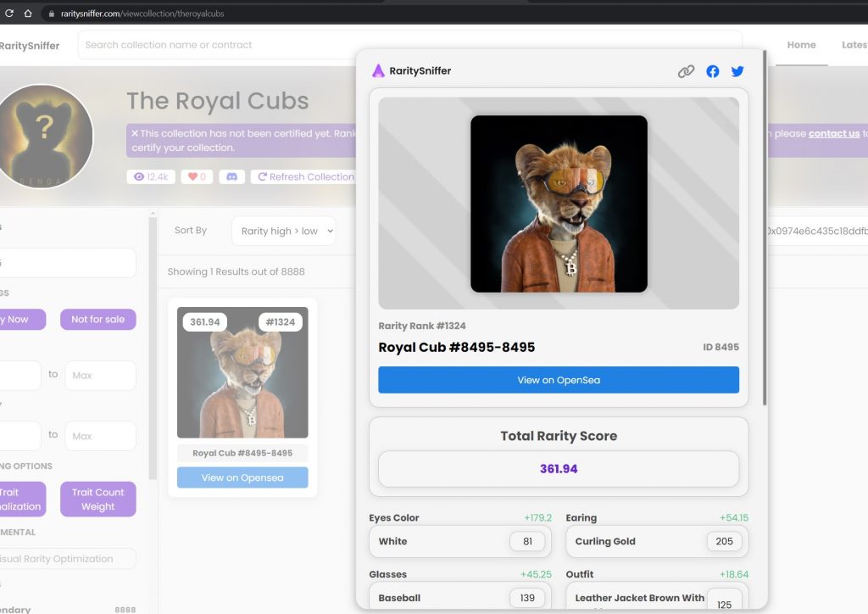Click the contact us link

[x=834, y=133]
